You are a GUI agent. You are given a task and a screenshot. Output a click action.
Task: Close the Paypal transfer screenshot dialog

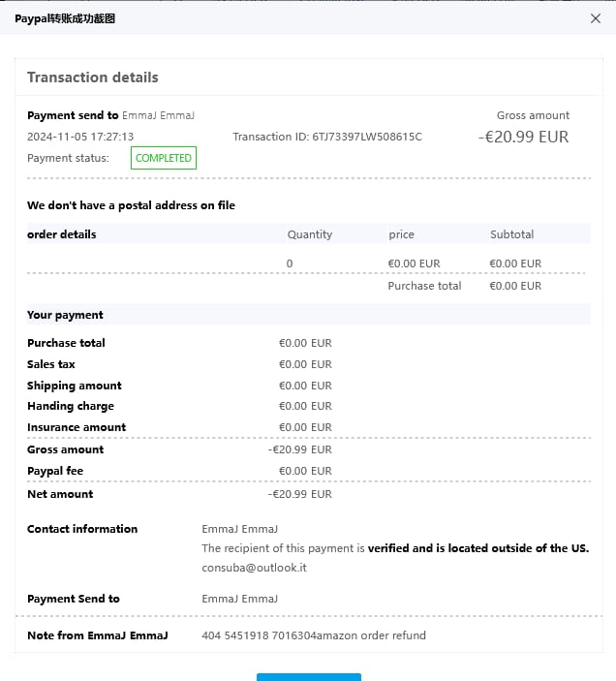click(595, 18)
